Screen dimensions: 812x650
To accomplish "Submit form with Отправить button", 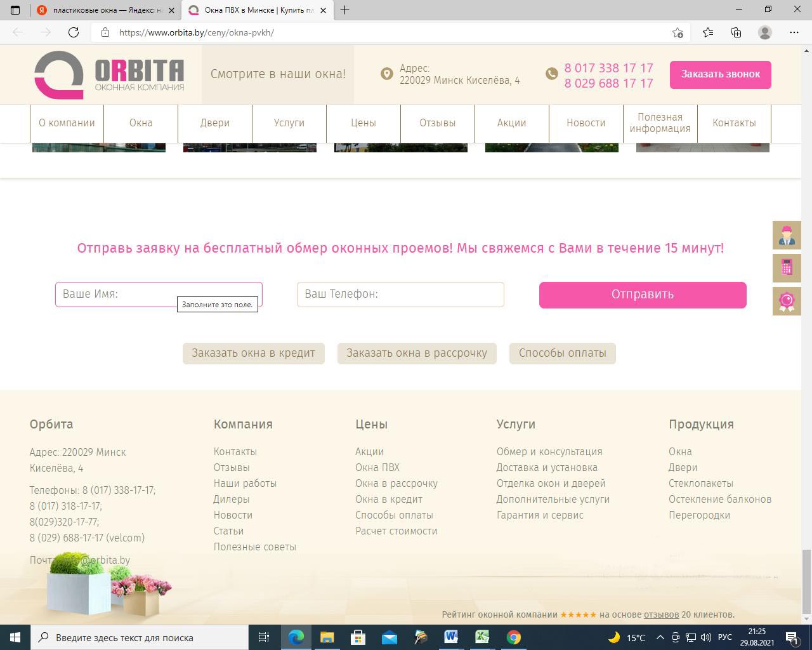I will [x=642, y=295].
